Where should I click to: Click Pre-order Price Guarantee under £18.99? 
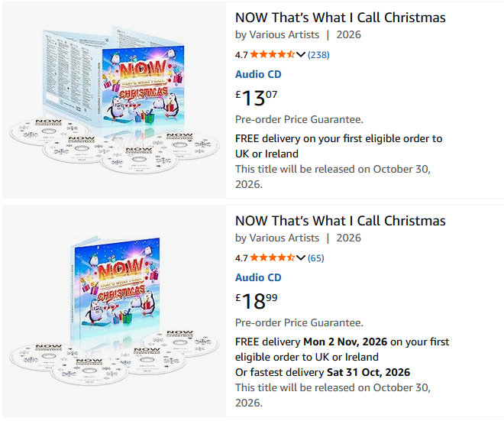[x=299, y=322]
